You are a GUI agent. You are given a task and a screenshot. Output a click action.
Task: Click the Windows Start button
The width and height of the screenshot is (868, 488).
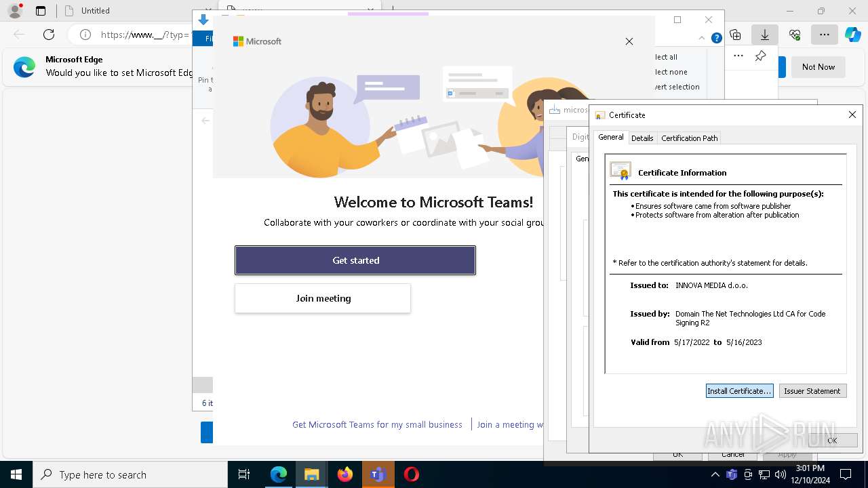coord(16,474)
